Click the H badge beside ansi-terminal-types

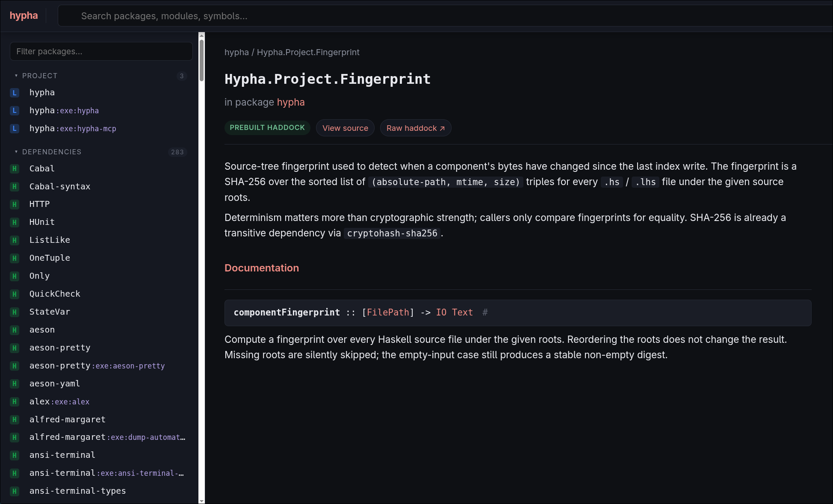point(15,491)
